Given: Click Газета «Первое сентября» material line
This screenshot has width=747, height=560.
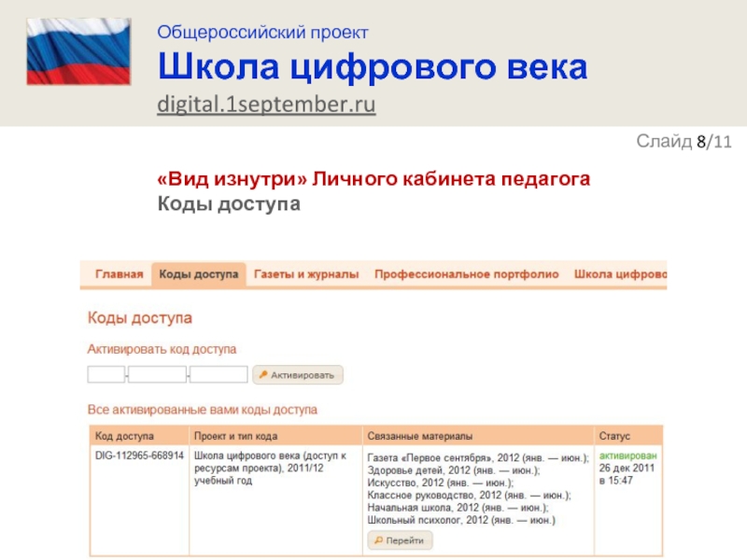Looking at the screenshot, I should [x=478, y=458].
